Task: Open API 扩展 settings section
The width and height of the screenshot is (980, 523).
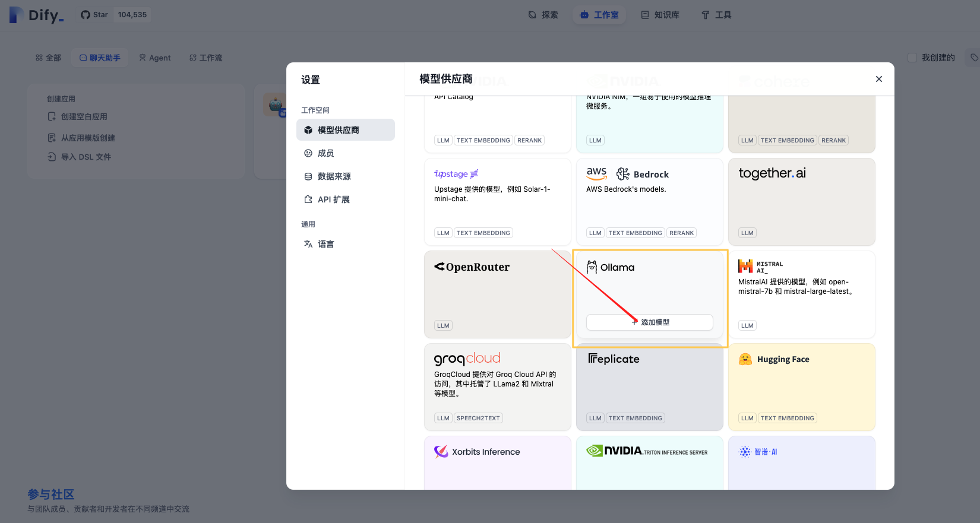Action: [346, 199]
